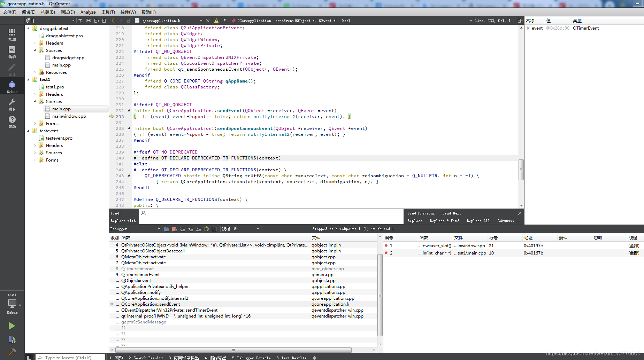Open the test1 Debug kit selector

pyautogui.click(x=12, y=304)
